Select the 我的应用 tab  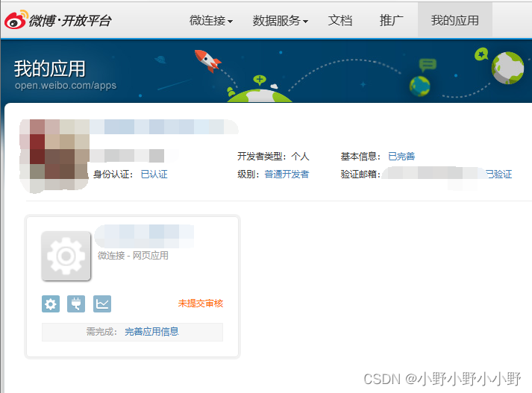click(x=454, y=20)
